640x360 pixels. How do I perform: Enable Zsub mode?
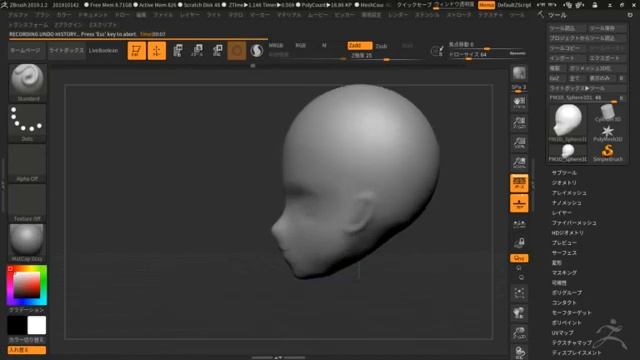[381, 46]
